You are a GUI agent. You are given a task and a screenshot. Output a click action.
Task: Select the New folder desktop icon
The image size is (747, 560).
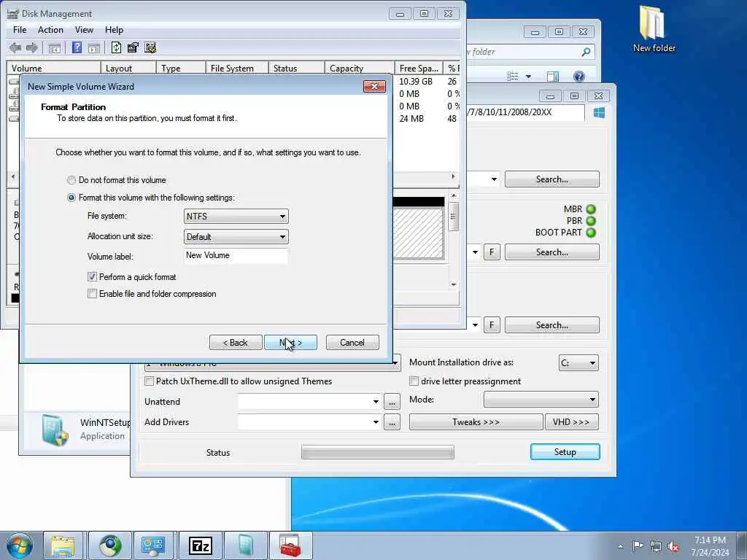click(654, 28)
